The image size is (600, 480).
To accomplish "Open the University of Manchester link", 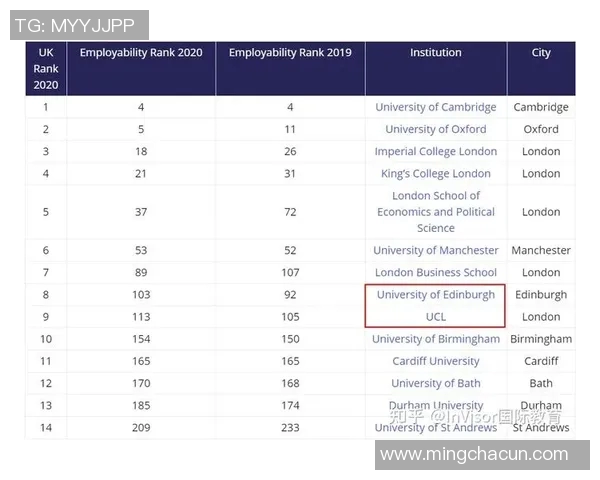I will click(435, 250).
